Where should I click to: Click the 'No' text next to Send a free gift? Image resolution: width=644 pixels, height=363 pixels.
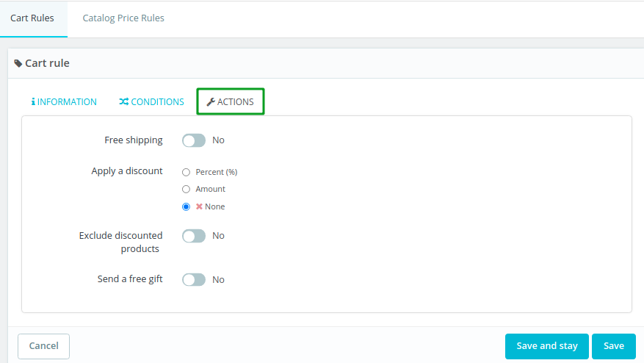[218, 279]
